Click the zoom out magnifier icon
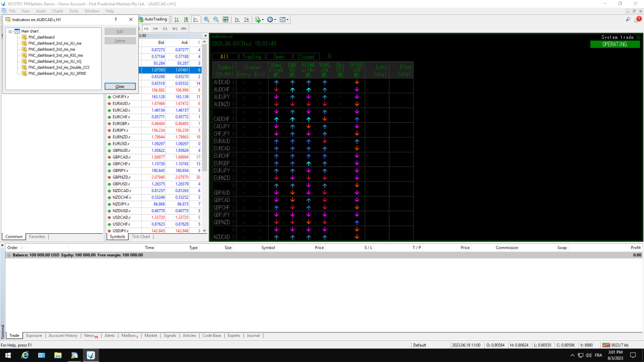 tap(216, 20)
